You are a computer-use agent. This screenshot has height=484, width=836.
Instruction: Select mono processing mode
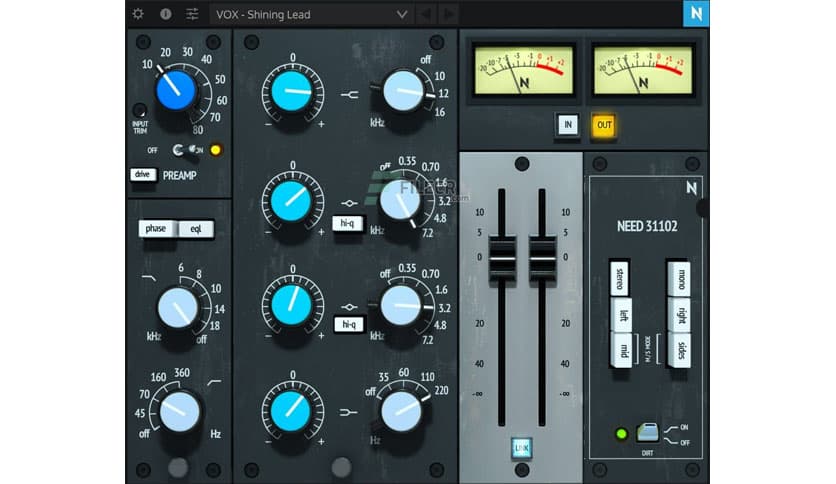(x=679, y=278)
